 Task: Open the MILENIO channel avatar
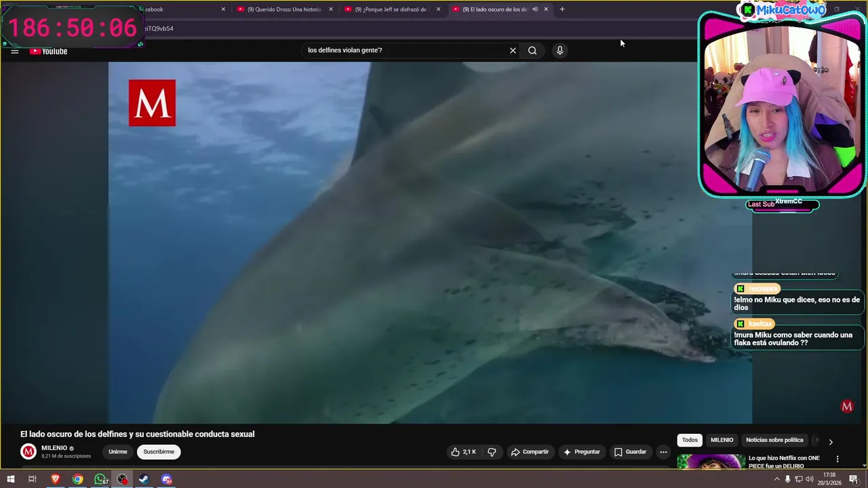(x=28, y=451)
